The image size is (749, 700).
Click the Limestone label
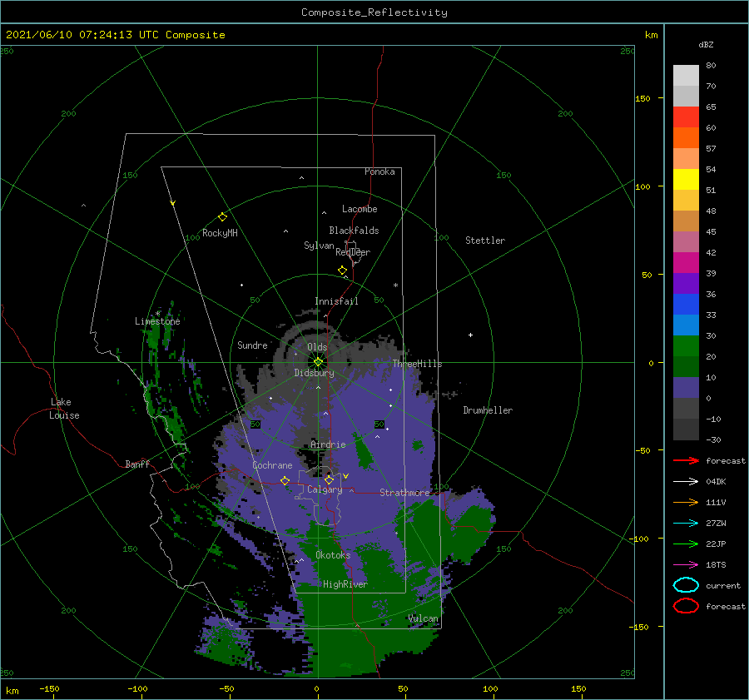(x=157, y=321)
